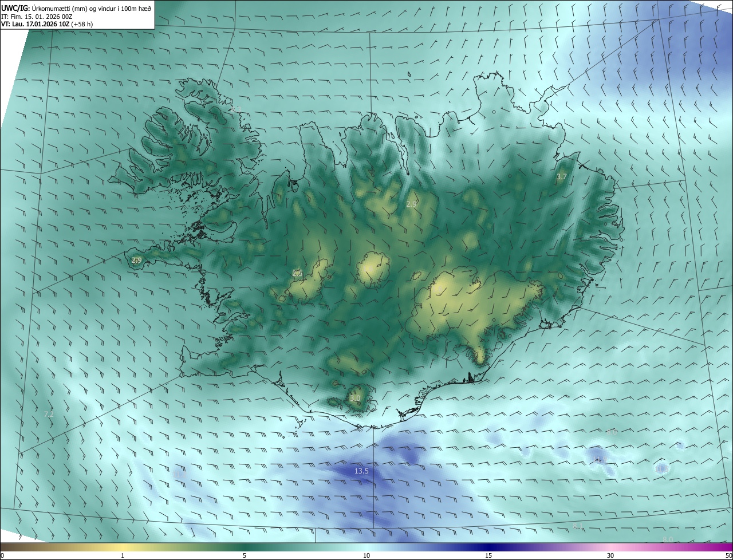Screen dimensions: 733x560
Task: Click the 2.9 value label on Snæfellsnes peninsula tip
Action: [x=136, y=260]
